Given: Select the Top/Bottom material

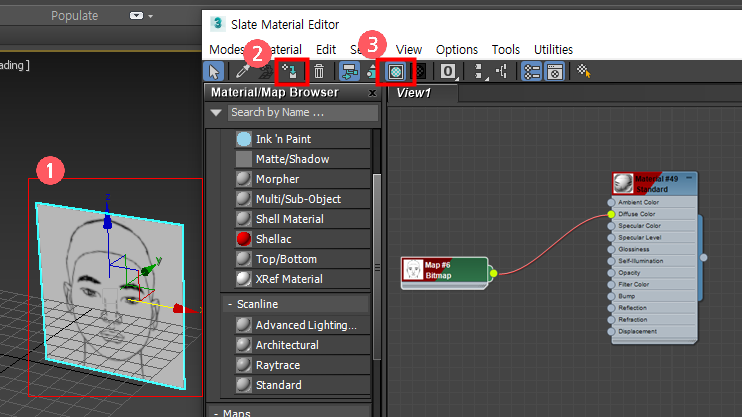Looking at the screenshot, I should coord(302,259).
